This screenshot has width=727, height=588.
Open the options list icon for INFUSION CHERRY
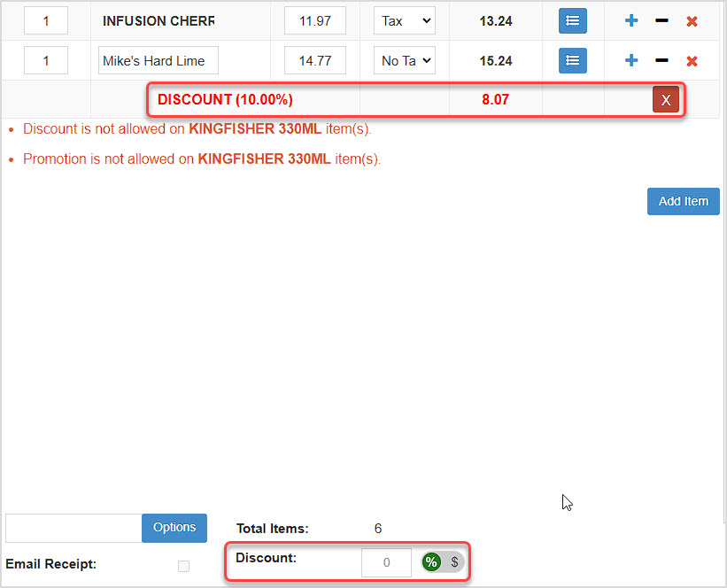(572, 20)
